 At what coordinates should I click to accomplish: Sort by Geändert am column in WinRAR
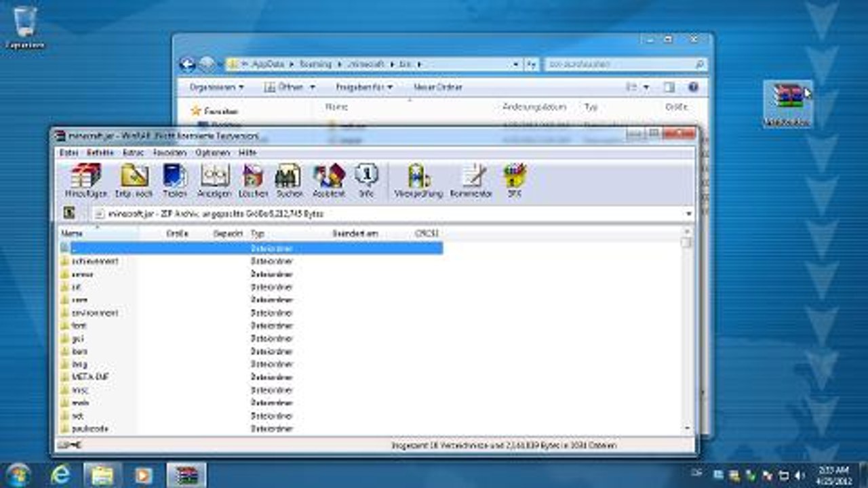pos(355,233)
